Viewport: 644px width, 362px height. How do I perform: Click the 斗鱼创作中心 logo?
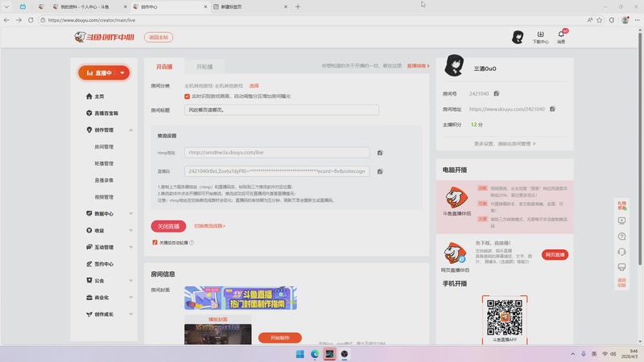(x=105, y=37)
